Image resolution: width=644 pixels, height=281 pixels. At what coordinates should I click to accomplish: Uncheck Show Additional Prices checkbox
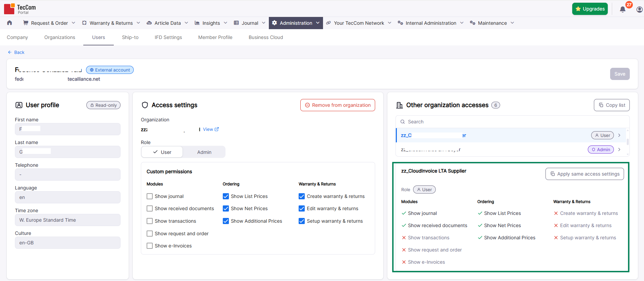(x=226, y=221)
